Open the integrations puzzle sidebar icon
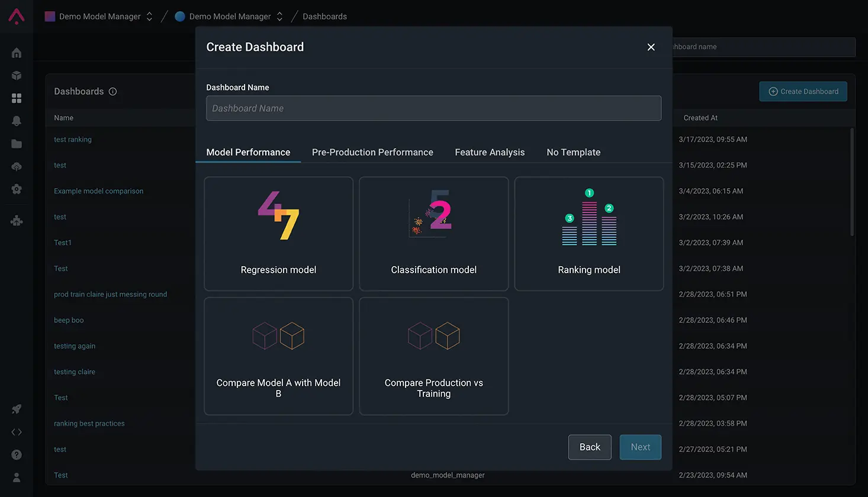This screenshot has width=868, height=497. tap(17, 221)
